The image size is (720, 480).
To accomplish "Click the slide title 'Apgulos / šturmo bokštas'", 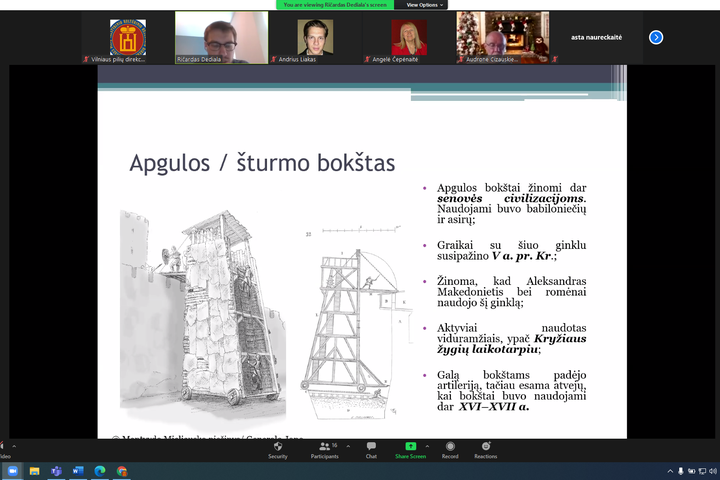I will tap(262, 163).
